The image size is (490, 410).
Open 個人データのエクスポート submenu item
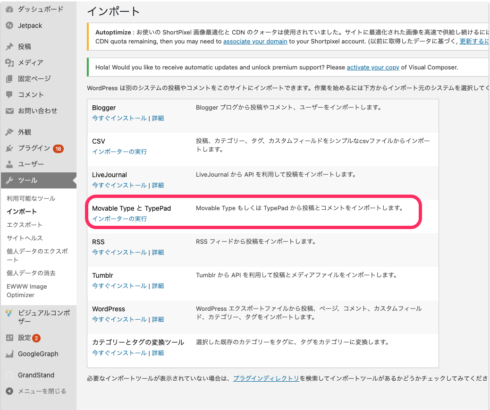pyautogui.click(x=37, y=255)
